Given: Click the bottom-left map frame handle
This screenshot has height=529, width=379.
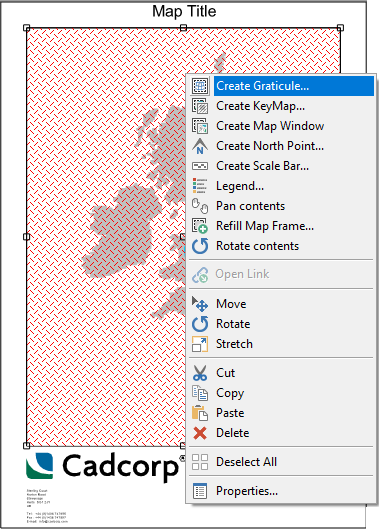Looking at the screenshot, I should pos(26,446).
